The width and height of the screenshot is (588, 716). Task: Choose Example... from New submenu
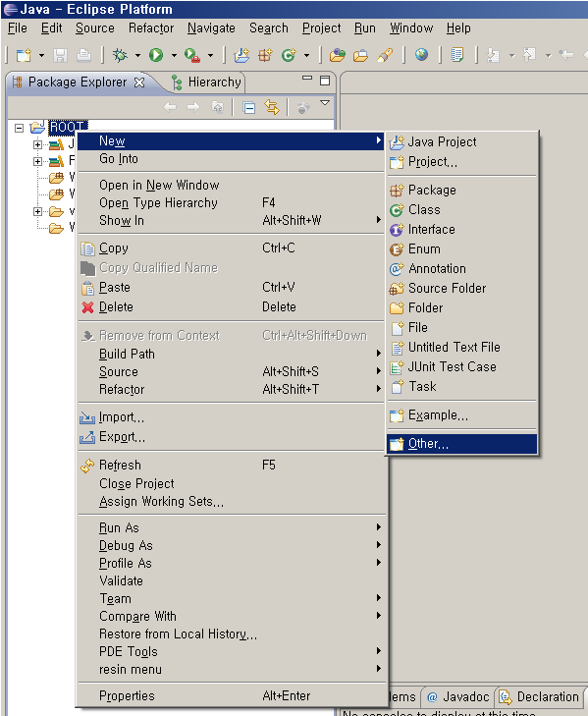[462, 415]
